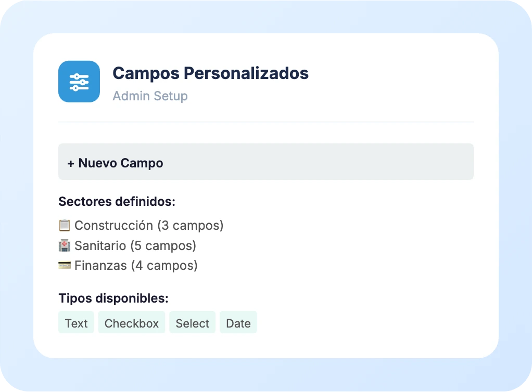This screenshot has width=532, height=392.
Task: Select the Text field type chip
Action: pyautogui.click(x=76, y=323)
